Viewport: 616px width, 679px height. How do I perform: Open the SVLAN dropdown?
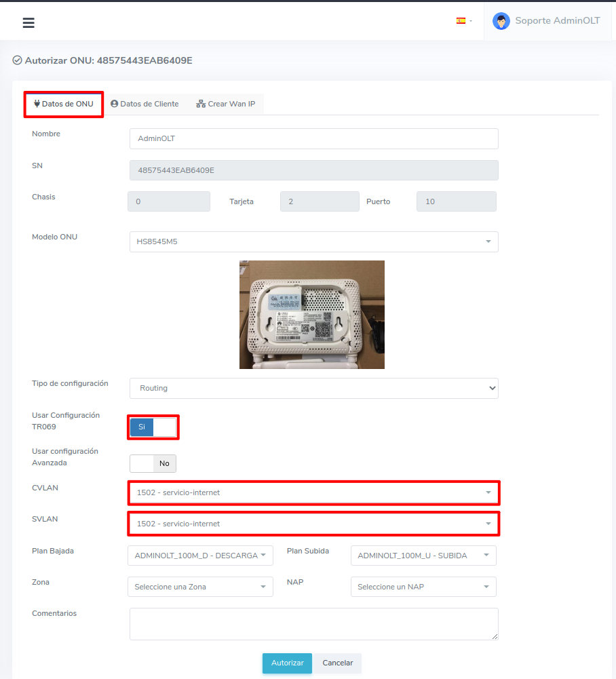pos(313,524)
